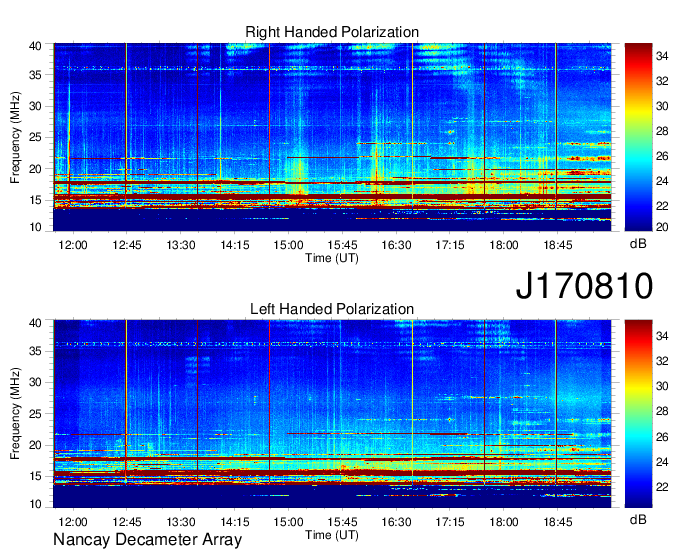This screenshot has width=680, height=552.
Task: Click the dB label under Right Handed colorbar
Action: (x=638, y=244)
